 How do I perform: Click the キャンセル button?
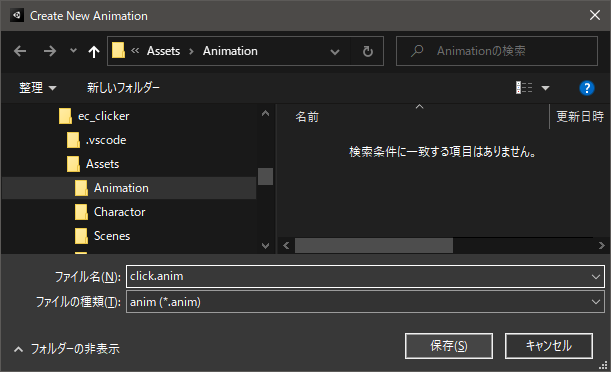tap(549, 346)
